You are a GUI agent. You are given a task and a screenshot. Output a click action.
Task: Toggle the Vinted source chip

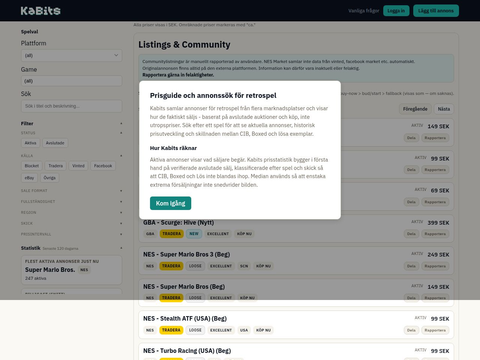coord(78,166)
